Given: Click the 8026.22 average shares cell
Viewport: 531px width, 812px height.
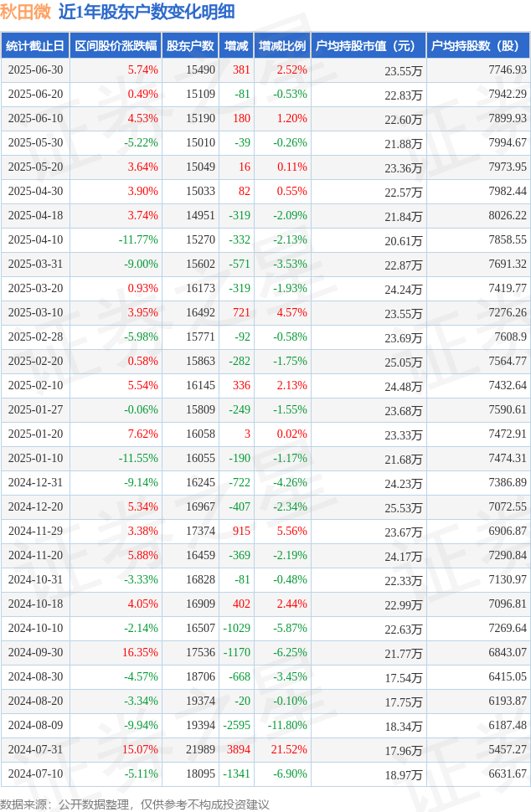Looking at the screenshot, I should coord(508,215).
